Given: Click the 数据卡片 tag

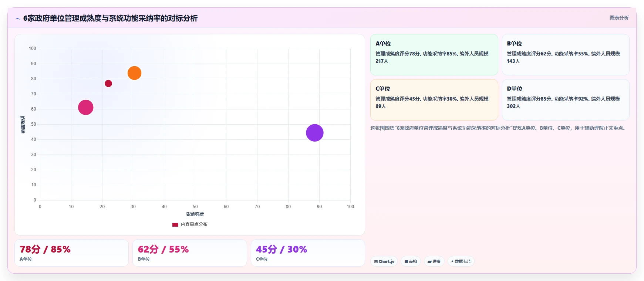Looking at the screenshot, I should pos(461,261).
